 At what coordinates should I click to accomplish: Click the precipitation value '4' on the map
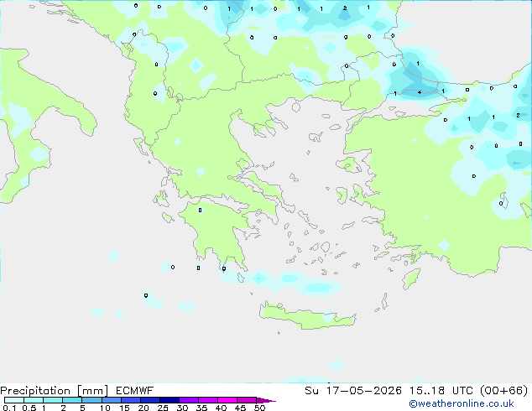[420, 92]
